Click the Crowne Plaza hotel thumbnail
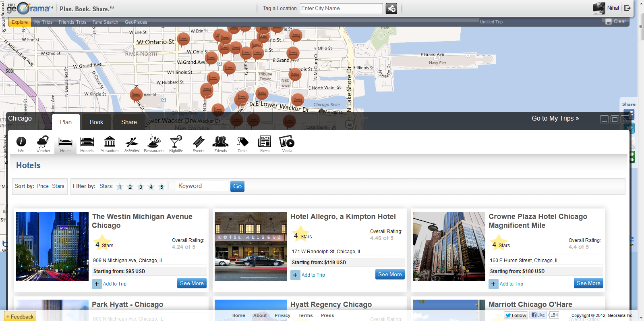Screen dimensions: 644x321 coord(449,246)
